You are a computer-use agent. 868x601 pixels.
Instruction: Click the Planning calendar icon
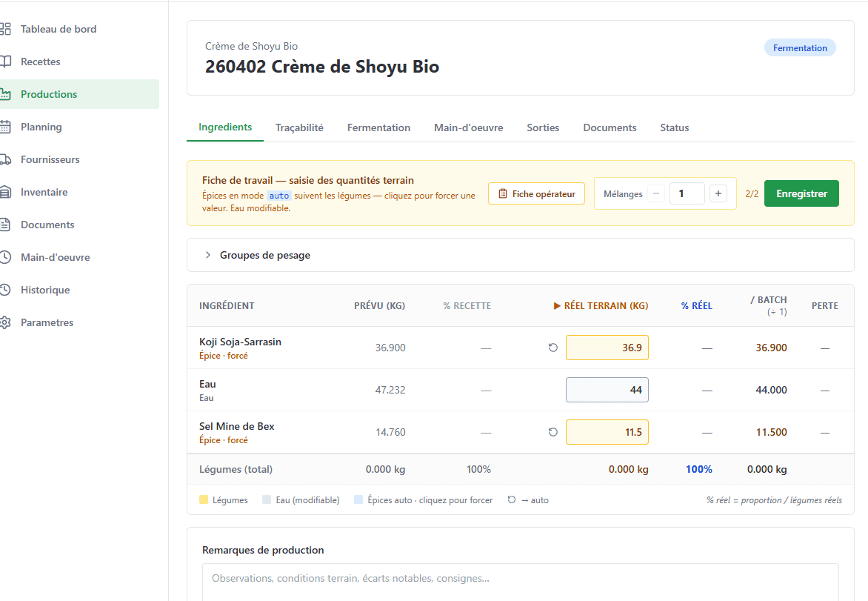(x=6, y=127)
